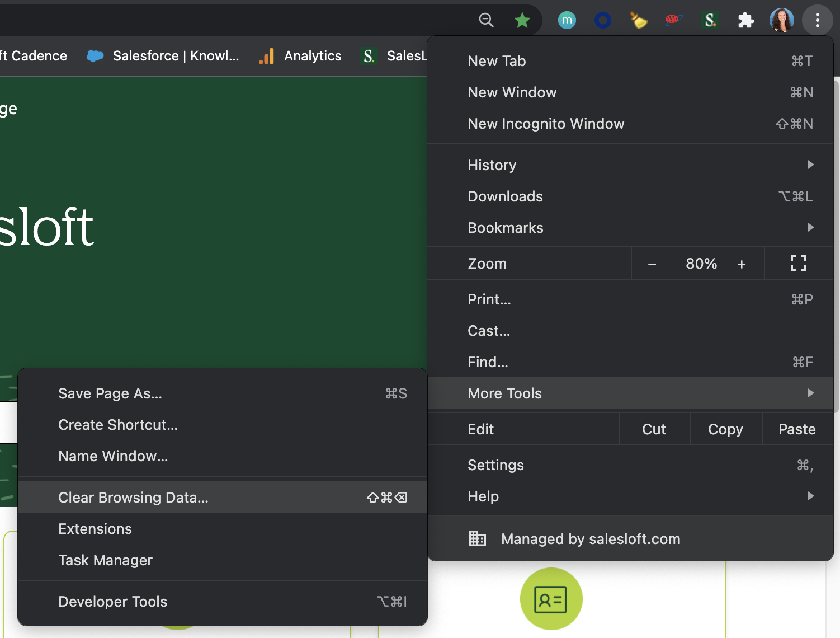
Task: Open the Extensions puzzle piece icon
Action: tap(745, 21)
